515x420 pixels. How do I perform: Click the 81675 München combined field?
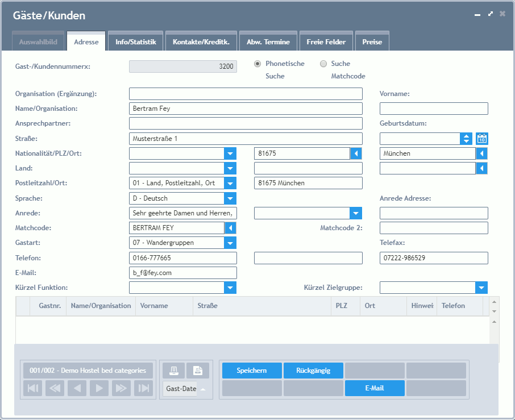(x=308, y=183)
